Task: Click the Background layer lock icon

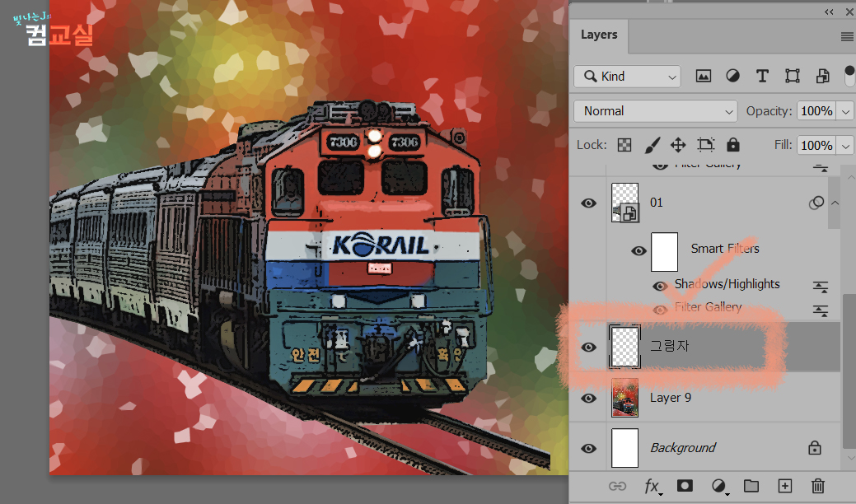Action: point(815,448)
